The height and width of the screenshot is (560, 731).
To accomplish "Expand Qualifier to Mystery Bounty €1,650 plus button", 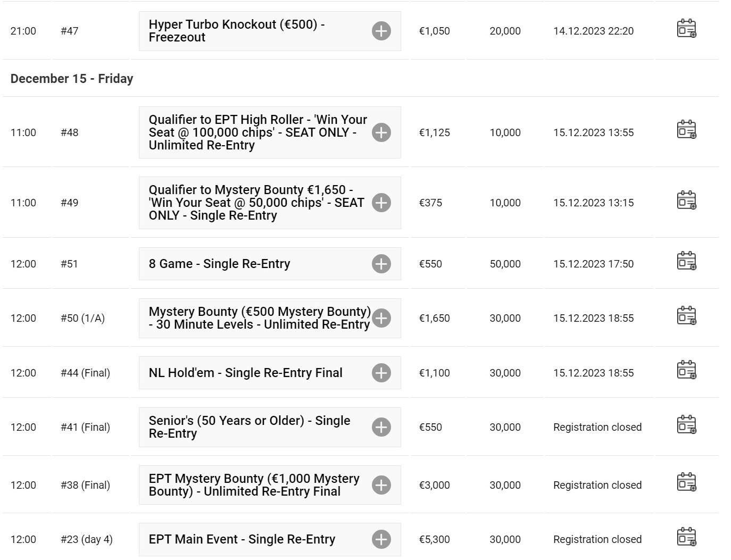I will click(x=381, y=203).
